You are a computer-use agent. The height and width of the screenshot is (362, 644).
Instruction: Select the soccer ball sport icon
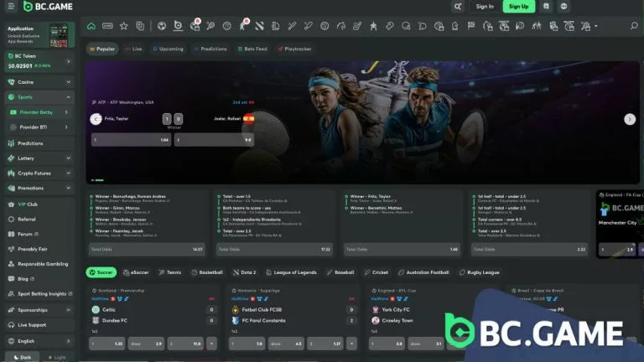[x=162, y=26]
